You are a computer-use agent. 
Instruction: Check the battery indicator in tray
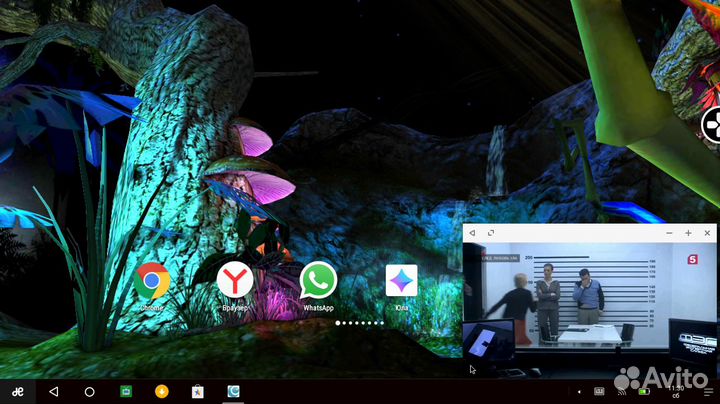point(644,392)
